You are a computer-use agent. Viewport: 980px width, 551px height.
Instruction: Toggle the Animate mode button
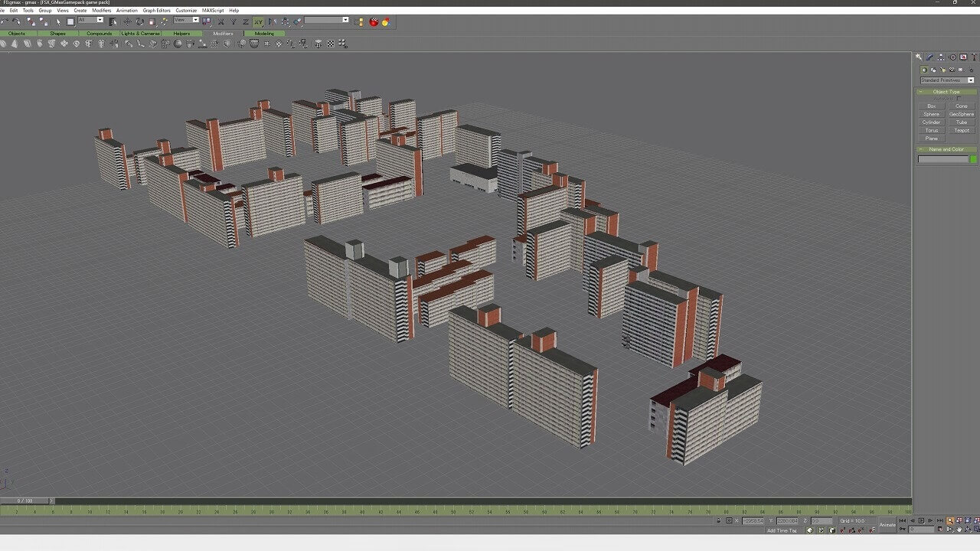(887, 525)
